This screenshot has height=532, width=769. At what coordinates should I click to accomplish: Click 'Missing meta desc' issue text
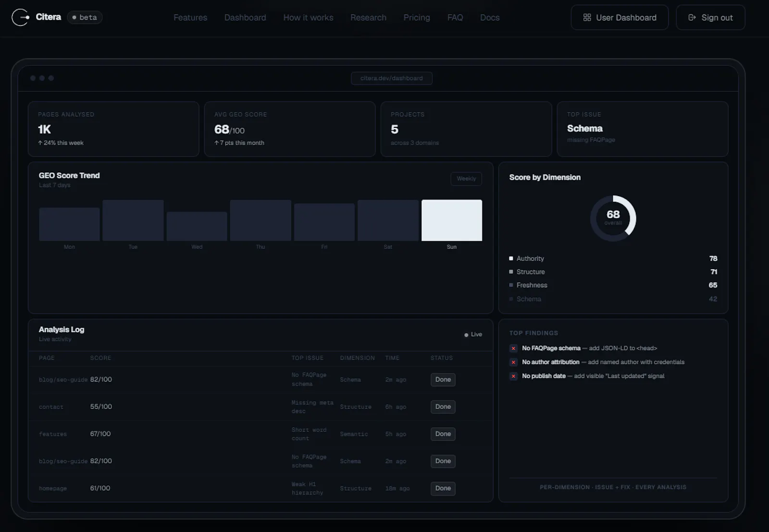pyautogui.click(x=312, y=407)
